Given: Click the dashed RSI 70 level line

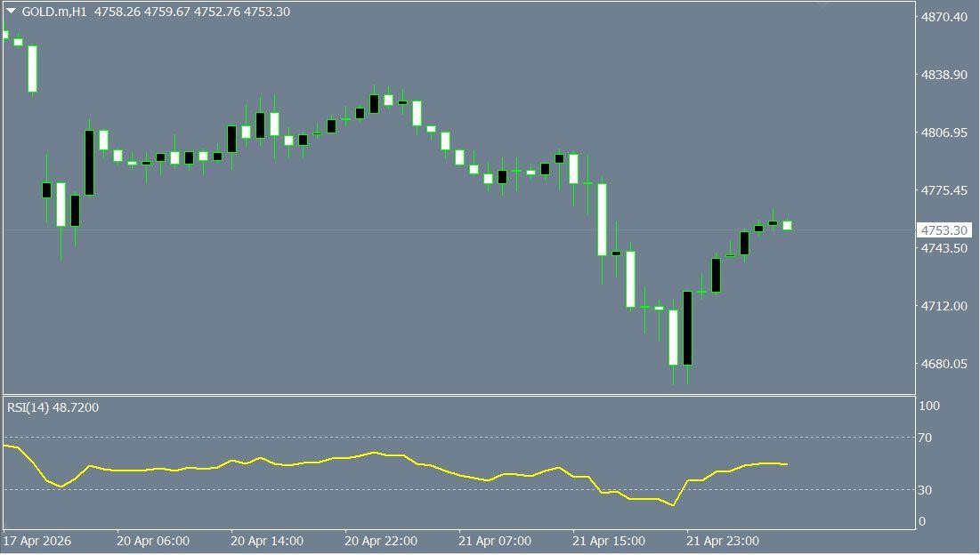Looking at the screenshot, I should [459, 437].
